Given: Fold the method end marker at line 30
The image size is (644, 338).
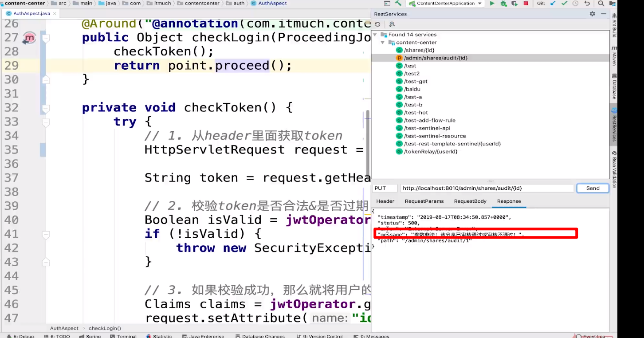Looking at the screenshot, I should click(45, 80).
